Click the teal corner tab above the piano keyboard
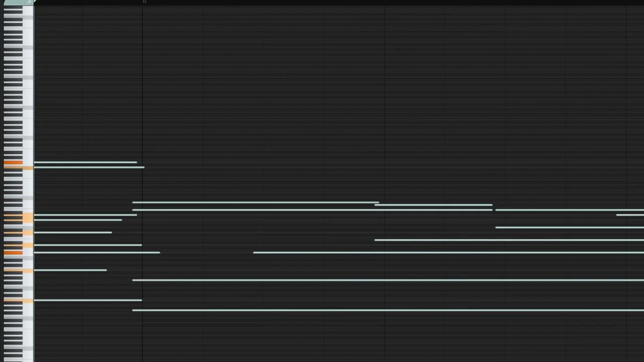The height and width of the screenshot is (362, 644). [18, 3]
